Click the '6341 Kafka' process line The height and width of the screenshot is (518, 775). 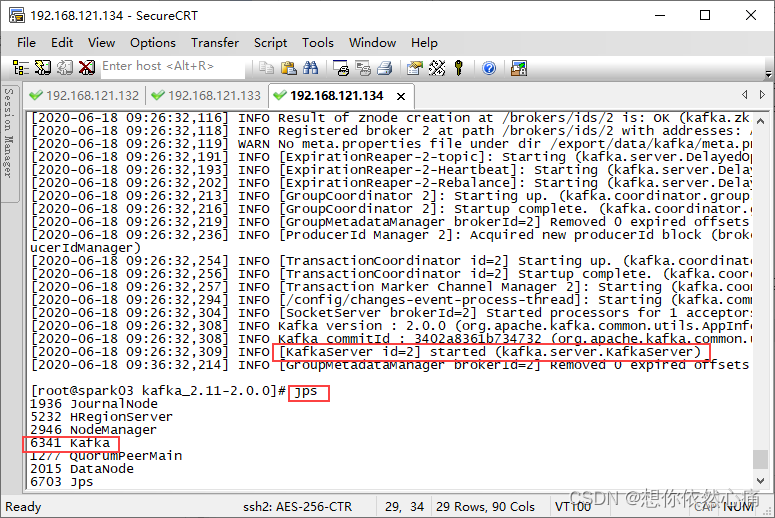[x=70, y=443]
